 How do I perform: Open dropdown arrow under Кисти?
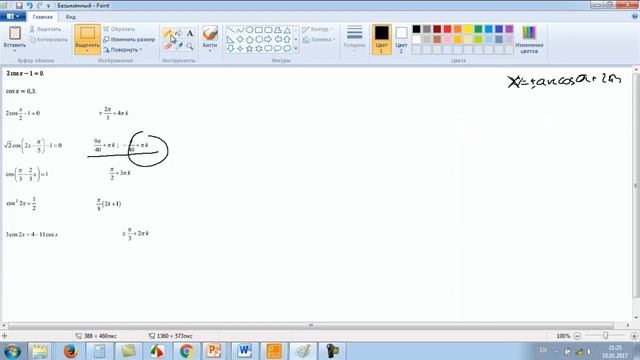coord(210,51)
